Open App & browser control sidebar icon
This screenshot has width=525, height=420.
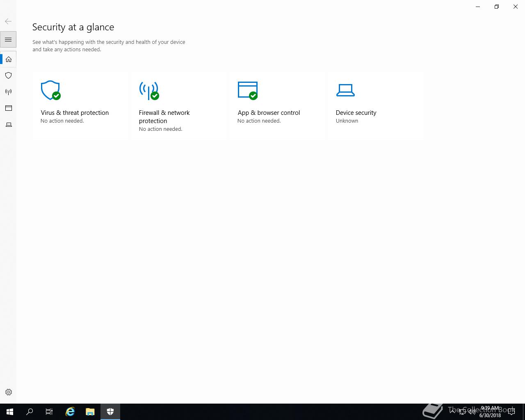click(x=8, y=108)
